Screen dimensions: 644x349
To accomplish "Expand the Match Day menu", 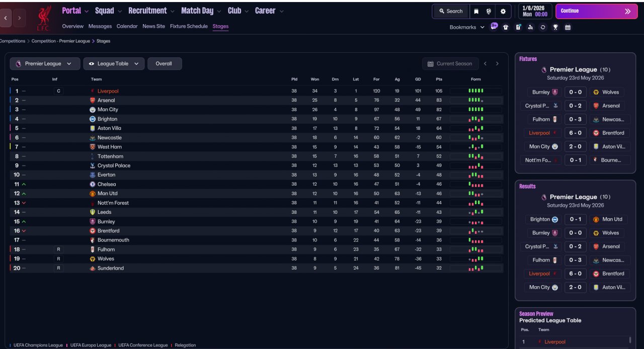I will coord(202,11).
